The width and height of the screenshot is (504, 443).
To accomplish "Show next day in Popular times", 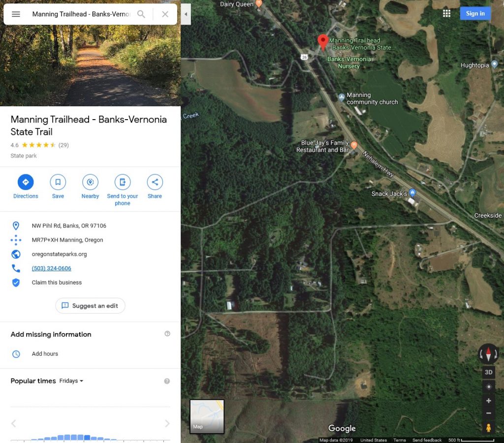I will point(167,423).
